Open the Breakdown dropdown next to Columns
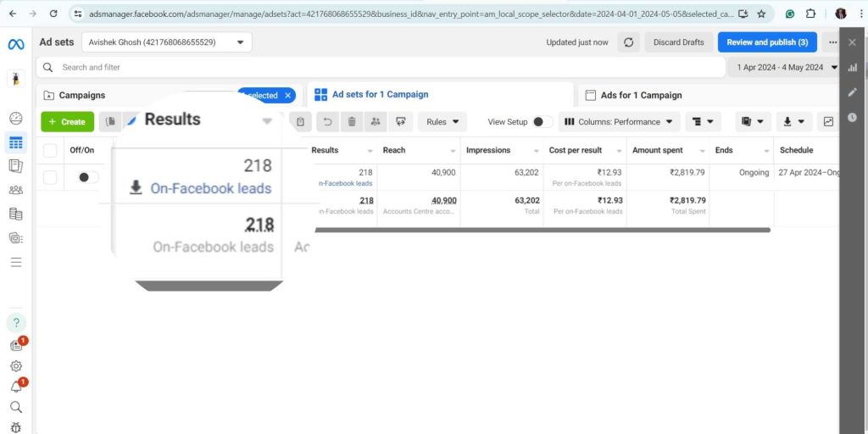The width and height of the screenshot is (868, 434). (x=703, y=122)
